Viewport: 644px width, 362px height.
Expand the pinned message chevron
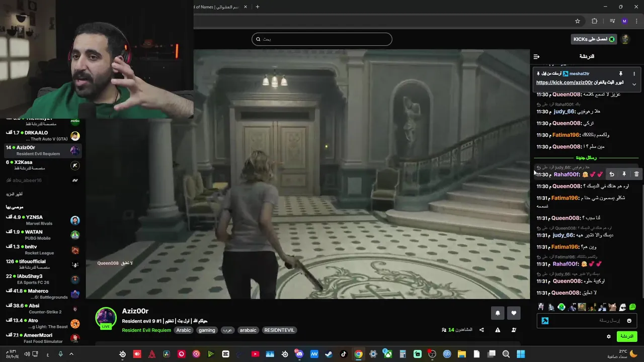tap(634, 84)
